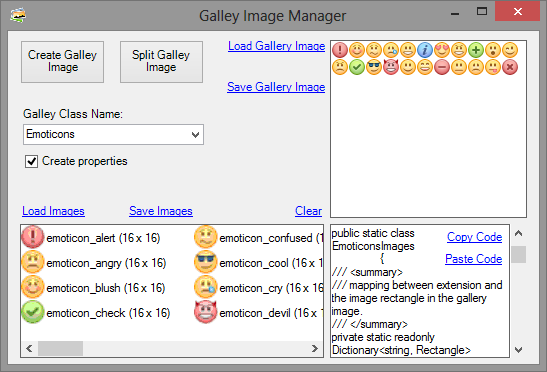The height and width of the screenshot is (372, 547).
Task: Click the red alert emoticon in gallery image
Action: coord(340,50)
